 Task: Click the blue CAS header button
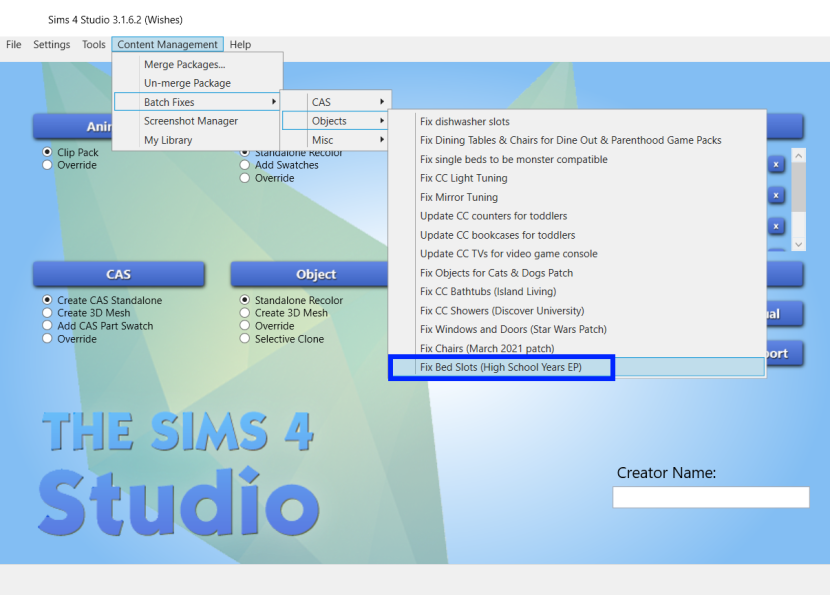[118, 274]
